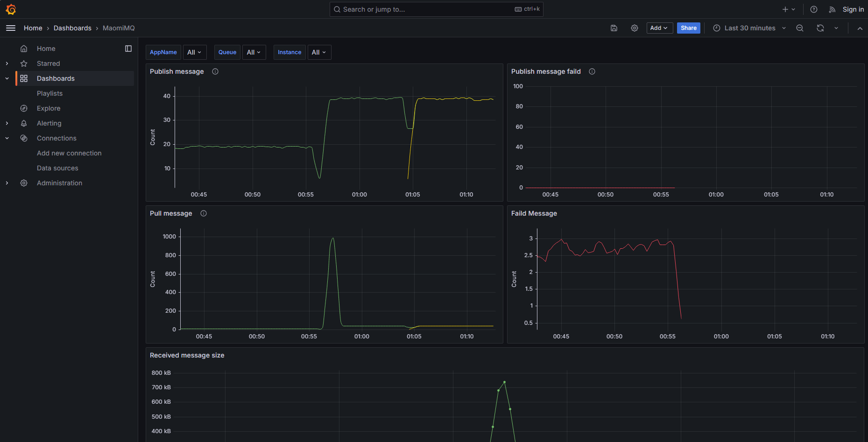Open Data sources in sidebar
Viewport: 868px width, 442px height.
(x=57, y=168)
